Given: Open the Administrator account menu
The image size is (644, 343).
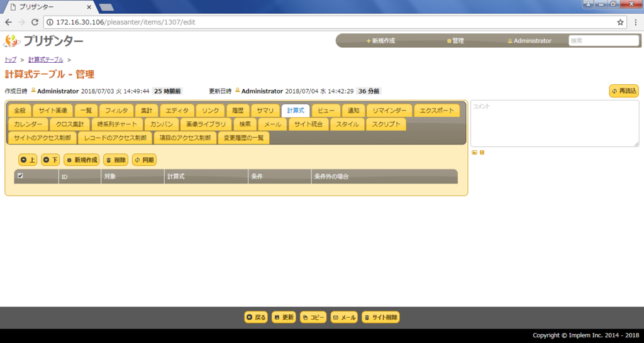Looking at the screenshot, I should click(530, 41).
